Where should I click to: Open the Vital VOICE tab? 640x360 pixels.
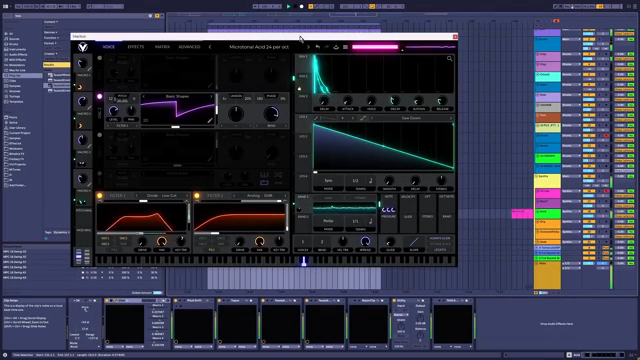coord(109,47)
